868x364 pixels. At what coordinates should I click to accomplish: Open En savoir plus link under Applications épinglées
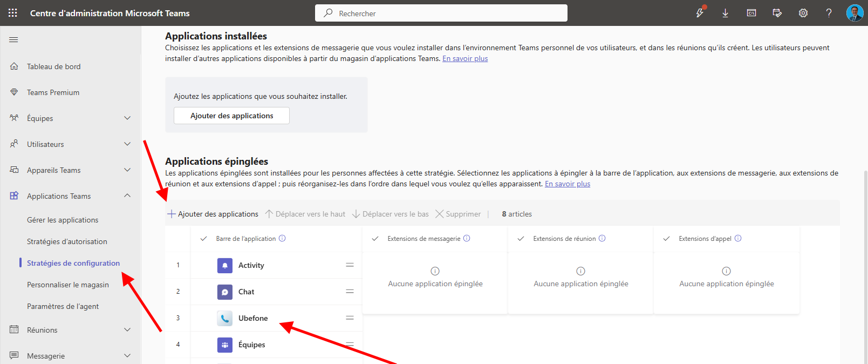[x=568, y=184]
